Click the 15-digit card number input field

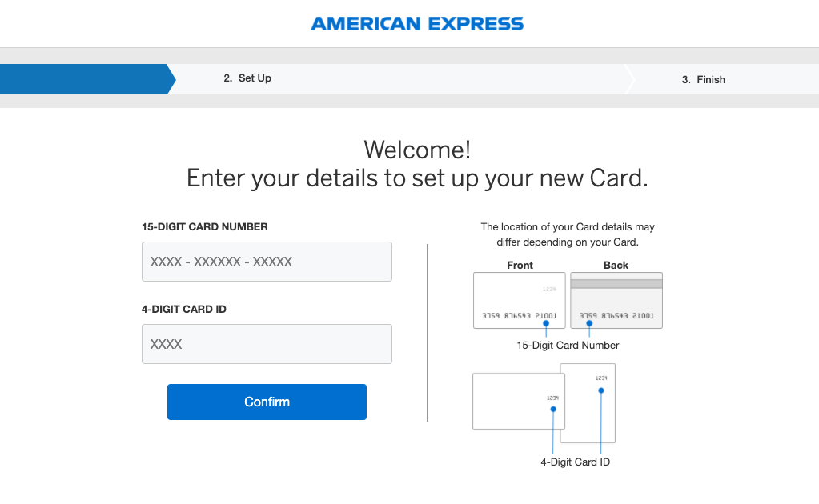tap(267, 262)
